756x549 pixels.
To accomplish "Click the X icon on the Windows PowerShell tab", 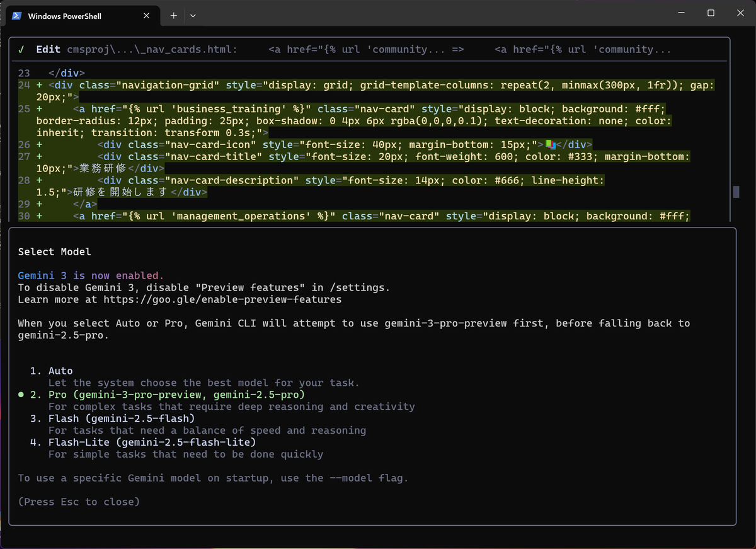I will click(146, 16).
